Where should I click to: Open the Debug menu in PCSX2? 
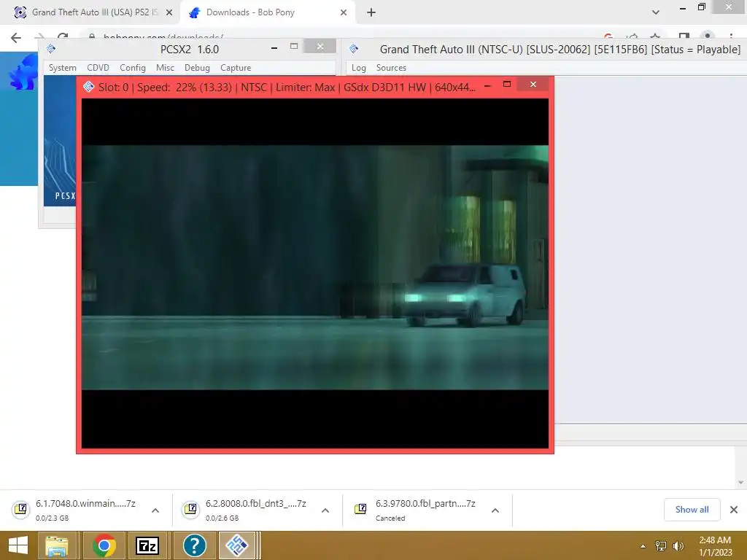point(197,68)
